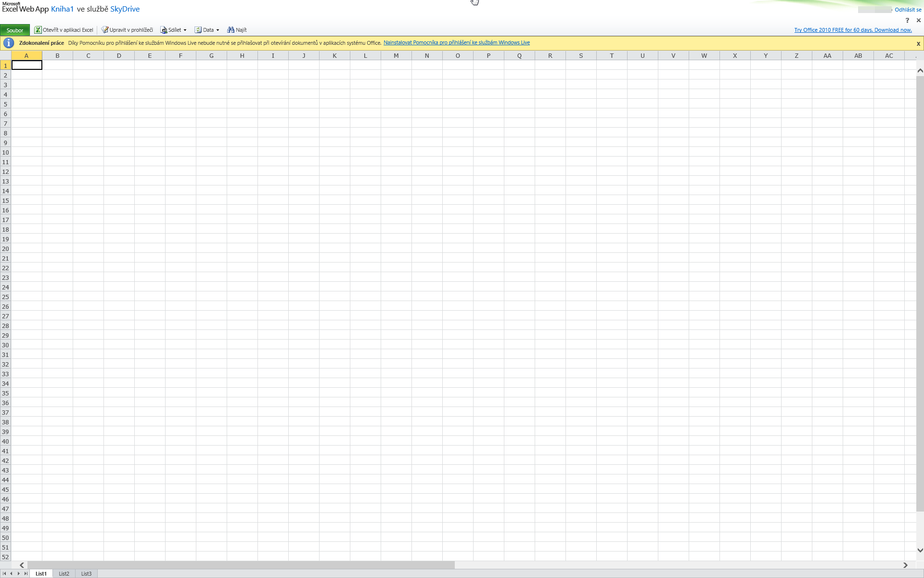
Task: Expand the Sdílet dropdown arrow
Action: coord(185,30)
